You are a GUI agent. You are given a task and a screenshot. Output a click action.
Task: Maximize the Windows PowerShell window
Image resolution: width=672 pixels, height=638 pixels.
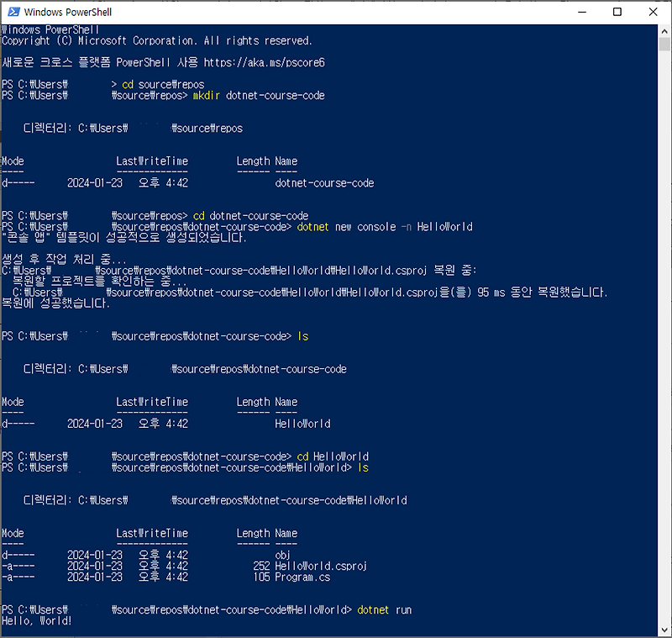point(617,12)
